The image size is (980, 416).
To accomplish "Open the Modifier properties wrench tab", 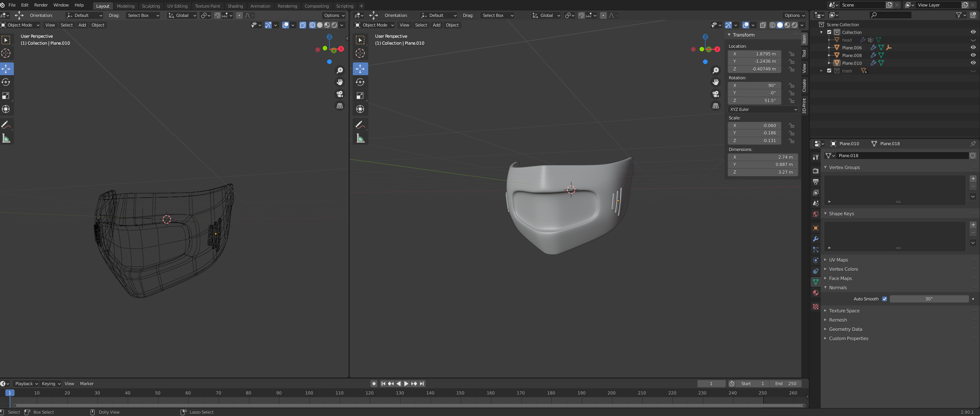I will tap(815, 239).
